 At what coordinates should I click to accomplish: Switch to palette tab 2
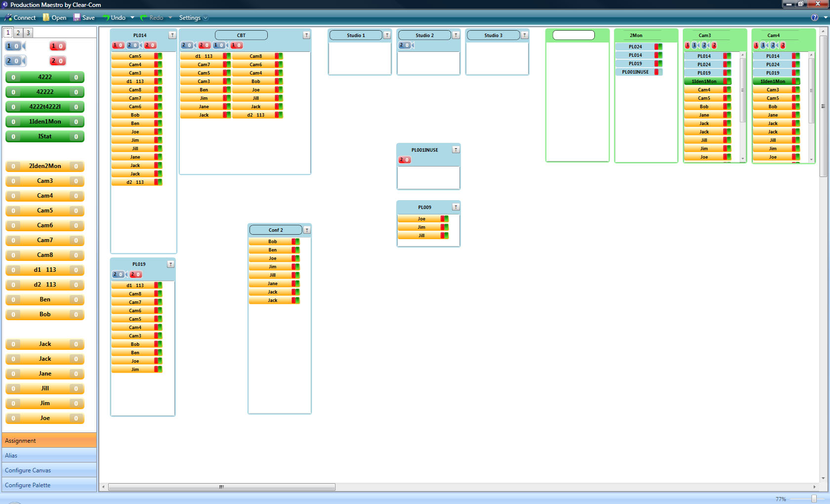18,33
